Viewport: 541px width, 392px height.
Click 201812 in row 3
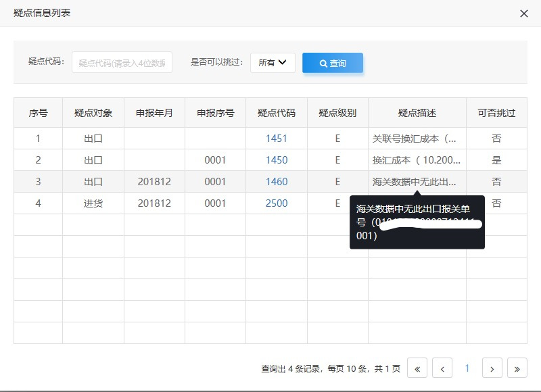(x=154, y=182)
